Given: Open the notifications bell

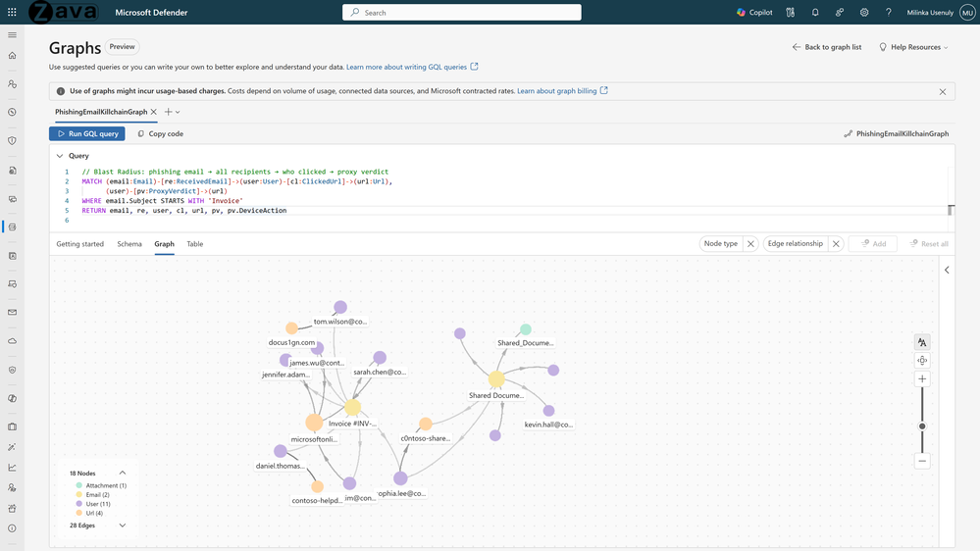Looking at the screenshot, I should (x=815, y=13).
